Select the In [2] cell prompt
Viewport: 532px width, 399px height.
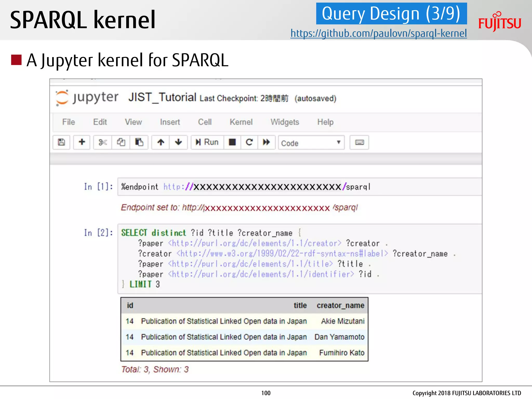(98, 232)
